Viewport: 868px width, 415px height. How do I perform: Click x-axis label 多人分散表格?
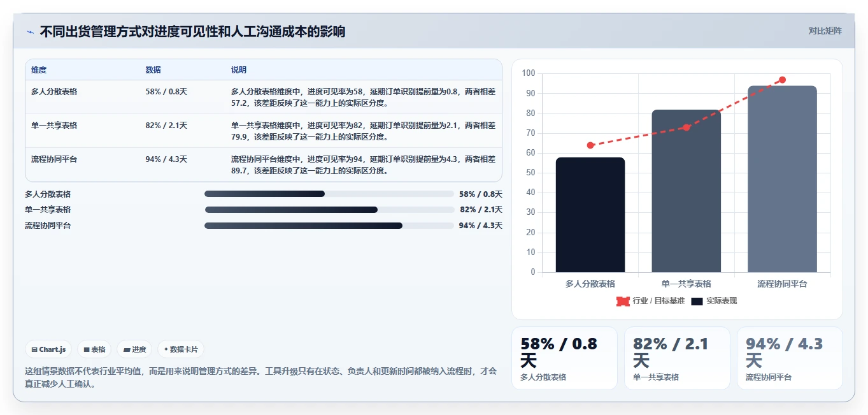click(590, 284)
